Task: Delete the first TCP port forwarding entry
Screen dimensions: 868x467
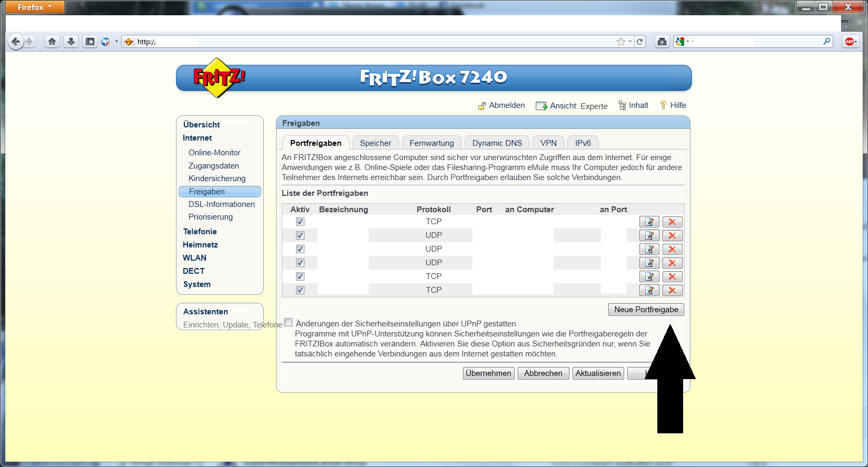Action: [x=672, y=222]
